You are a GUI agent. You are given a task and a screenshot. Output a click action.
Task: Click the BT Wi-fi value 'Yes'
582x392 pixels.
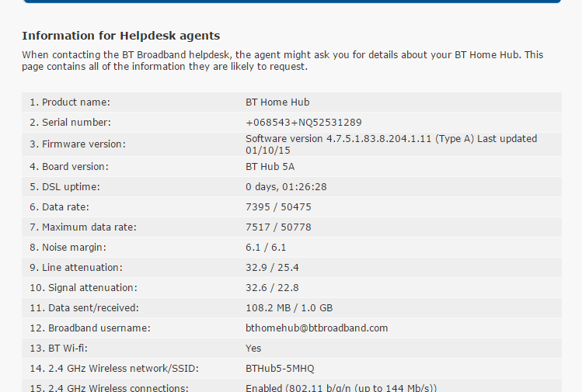(x=253, y=349)
